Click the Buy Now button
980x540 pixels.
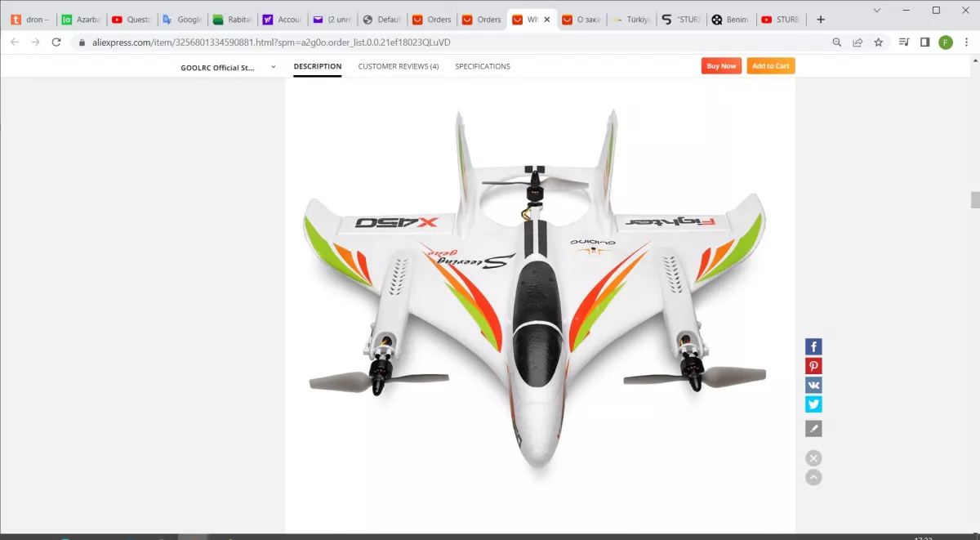pos(721,66)
